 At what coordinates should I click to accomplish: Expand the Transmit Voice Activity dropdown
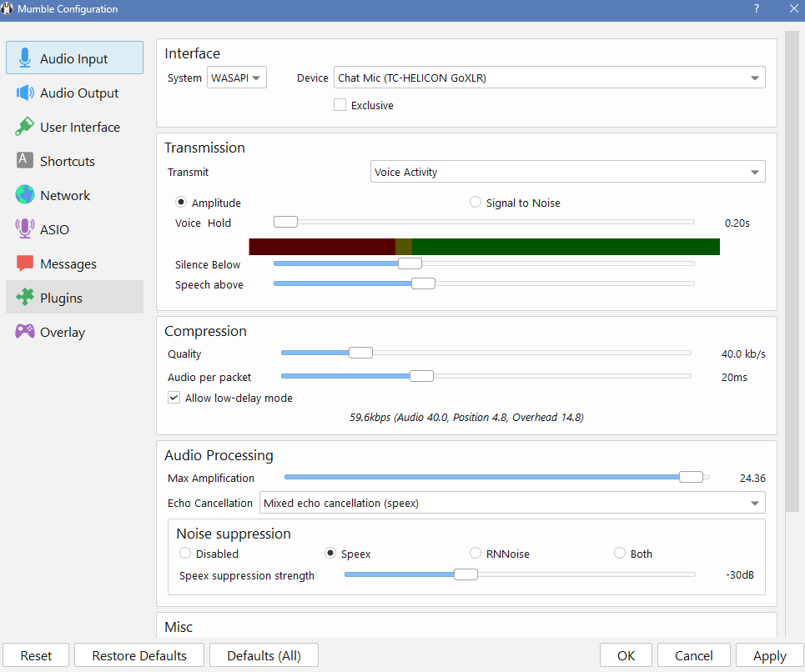coord(567,172)
